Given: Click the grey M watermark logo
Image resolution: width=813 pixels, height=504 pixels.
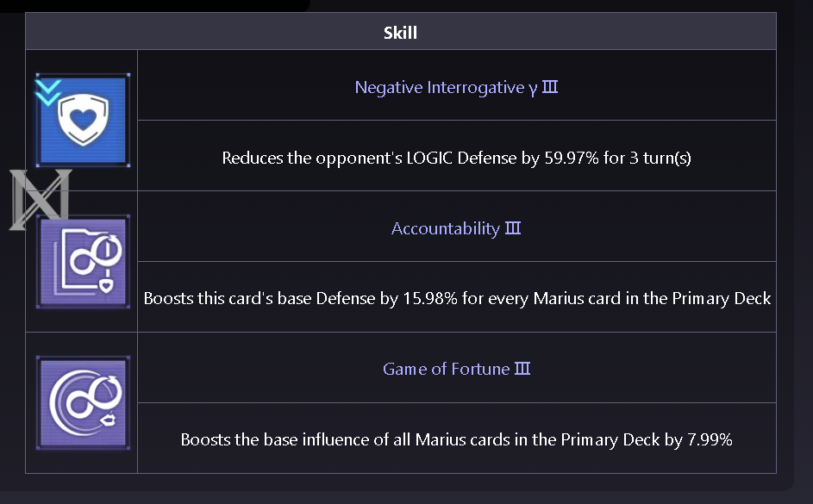Looking at the screenshot, I should pyautogui.click(x=38, y=199).
